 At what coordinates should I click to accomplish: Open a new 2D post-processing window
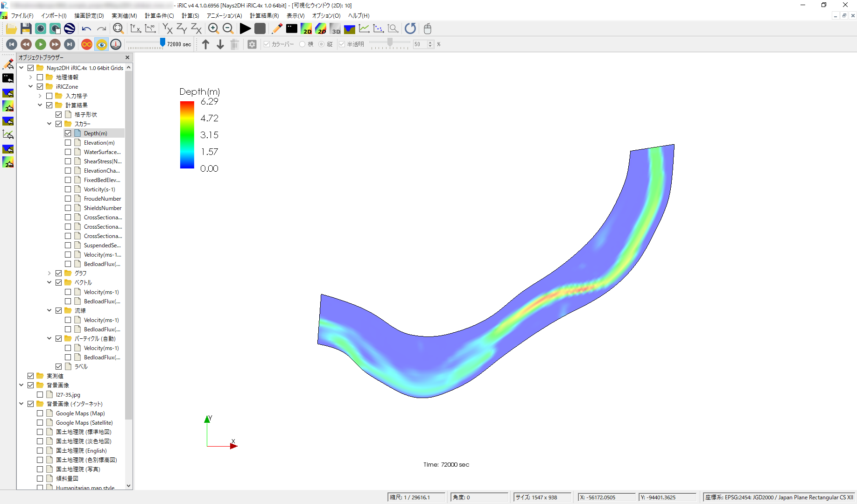[x=306, y=29]
